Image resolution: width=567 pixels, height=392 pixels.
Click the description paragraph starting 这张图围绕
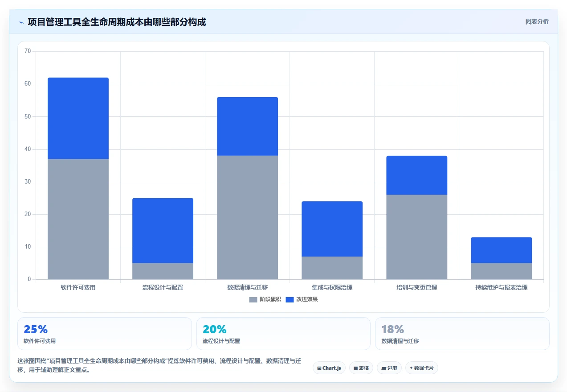(x=159, y=365)
